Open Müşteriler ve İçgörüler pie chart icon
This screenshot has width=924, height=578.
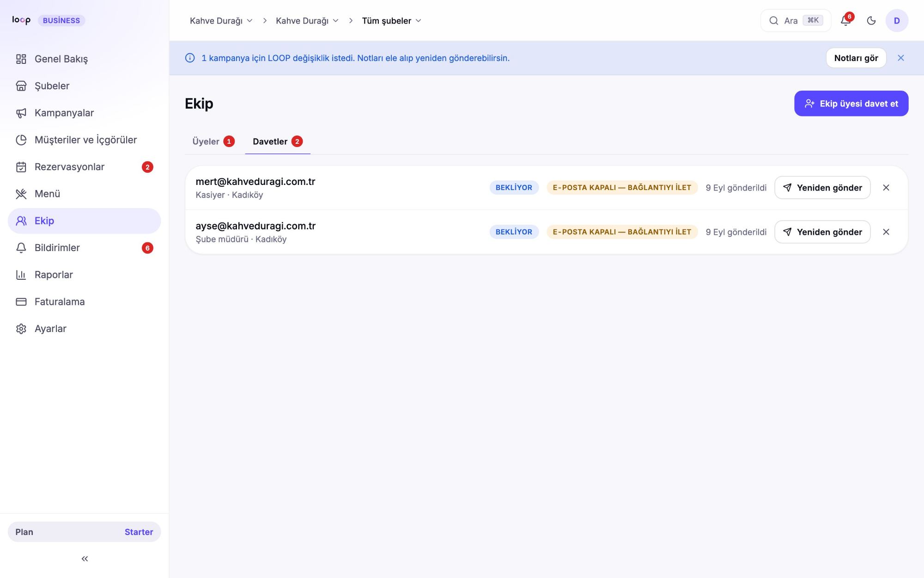pos(21,140)
